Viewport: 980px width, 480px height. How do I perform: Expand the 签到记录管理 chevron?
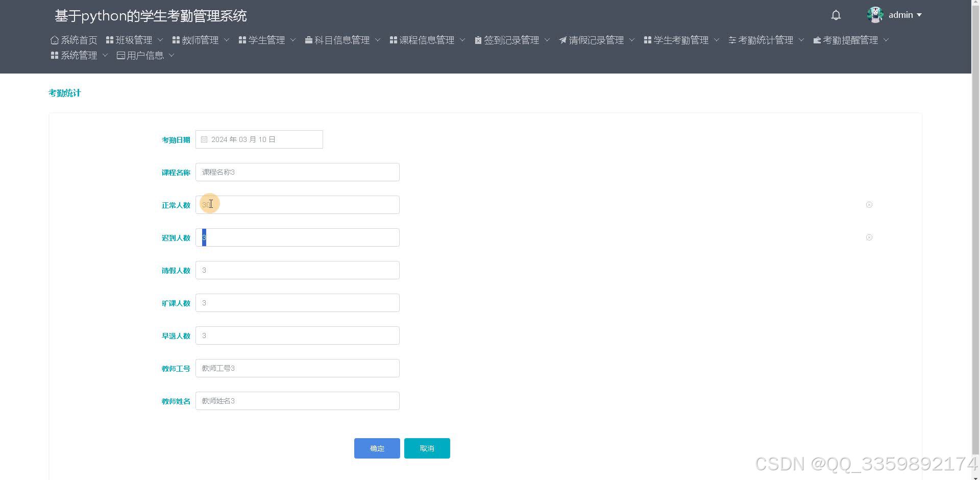(547, 40)
